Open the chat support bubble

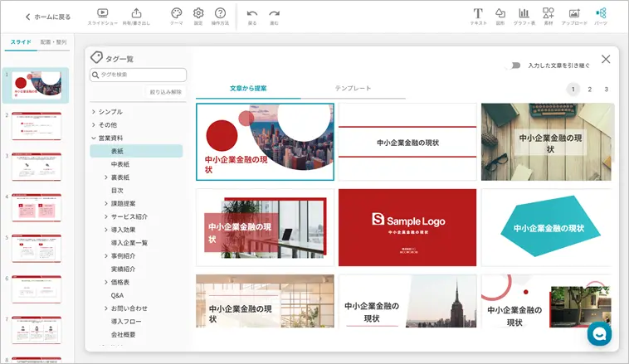599,334
